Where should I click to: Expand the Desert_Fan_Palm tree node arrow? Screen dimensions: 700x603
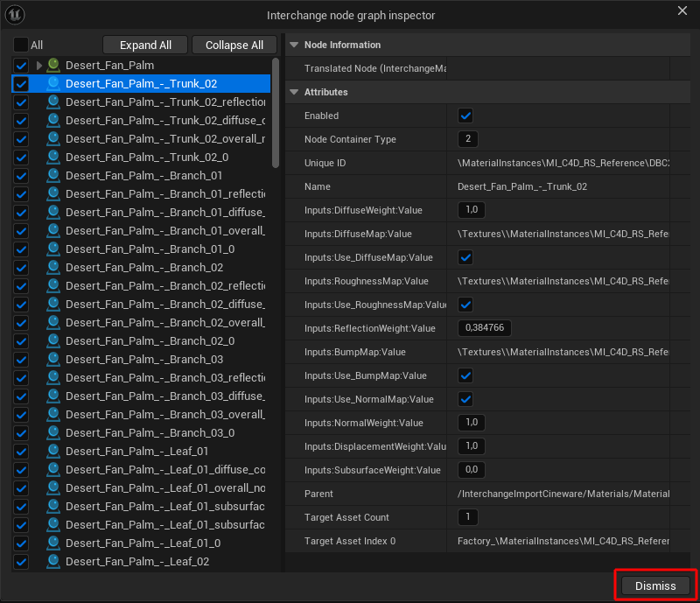coord(39,66)
